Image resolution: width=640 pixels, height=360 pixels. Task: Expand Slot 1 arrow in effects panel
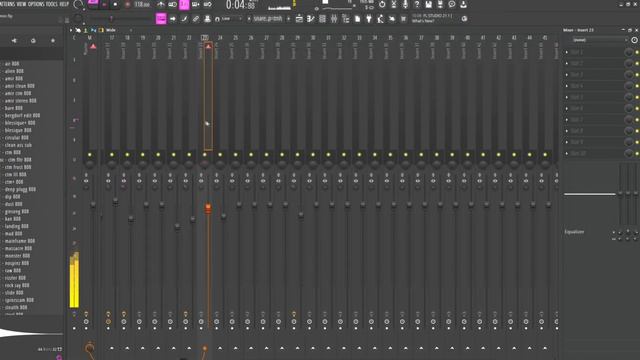pyautogui.click(x=567, y=52)
